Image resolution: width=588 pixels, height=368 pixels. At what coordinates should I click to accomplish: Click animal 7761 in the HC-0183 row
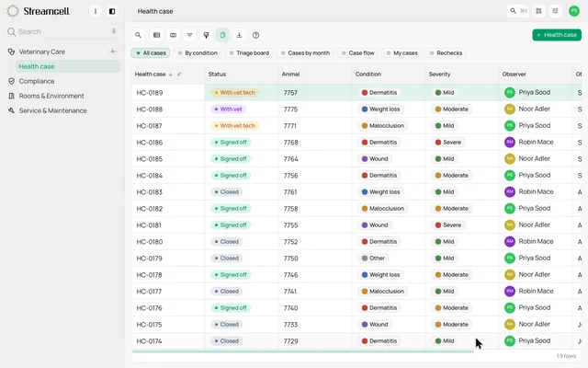(290, 192)
